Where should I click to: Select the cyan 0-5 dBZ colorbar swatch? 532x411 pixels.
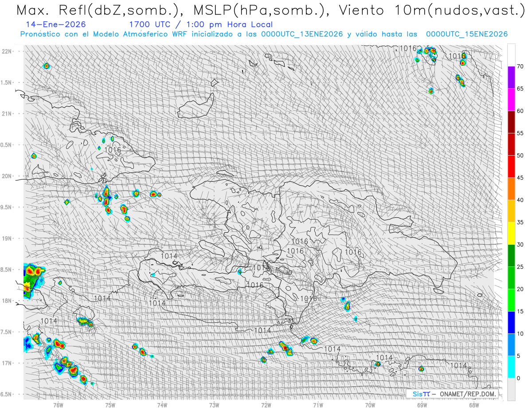[511, 367]
